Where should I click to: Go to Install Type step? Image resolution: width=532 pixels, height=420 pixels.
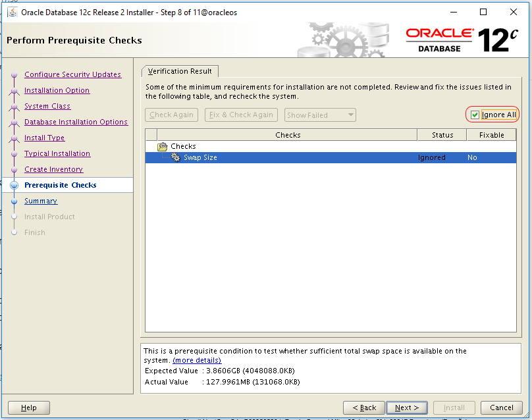coord(45,138)
